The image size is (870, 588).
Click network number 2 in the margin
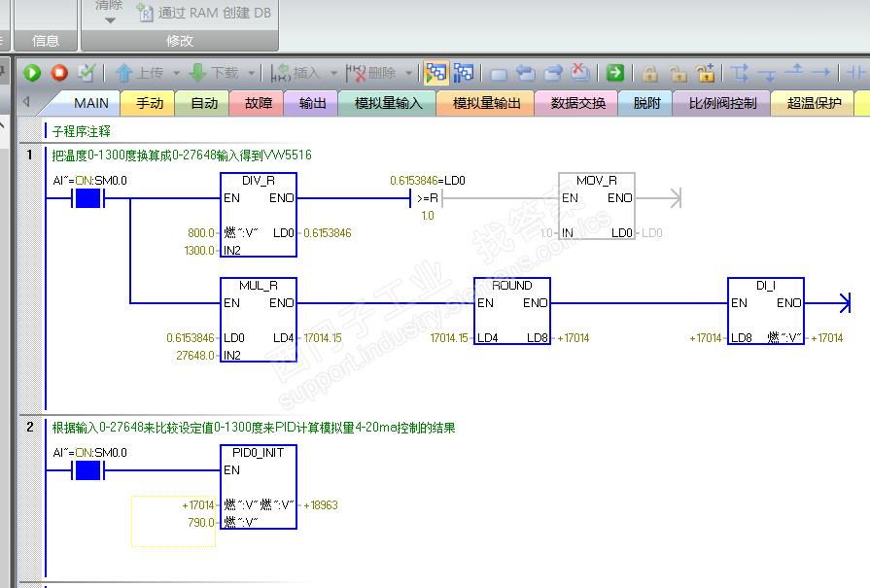coord(30,427)
